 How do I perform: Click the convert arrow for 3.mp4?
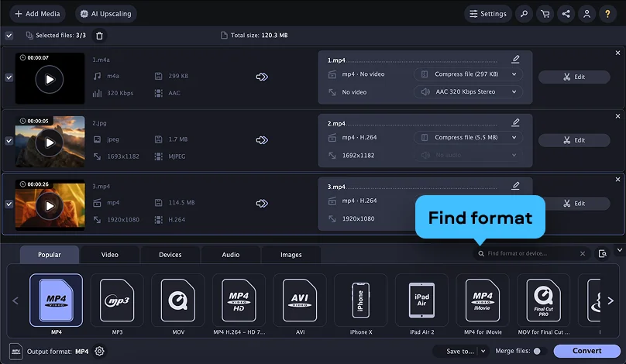[x=262, y=204]
